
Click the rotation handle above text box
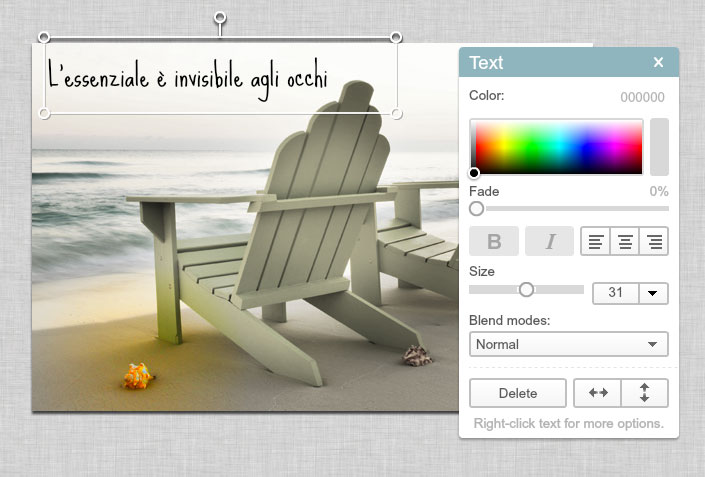click(x=220, y=19)
